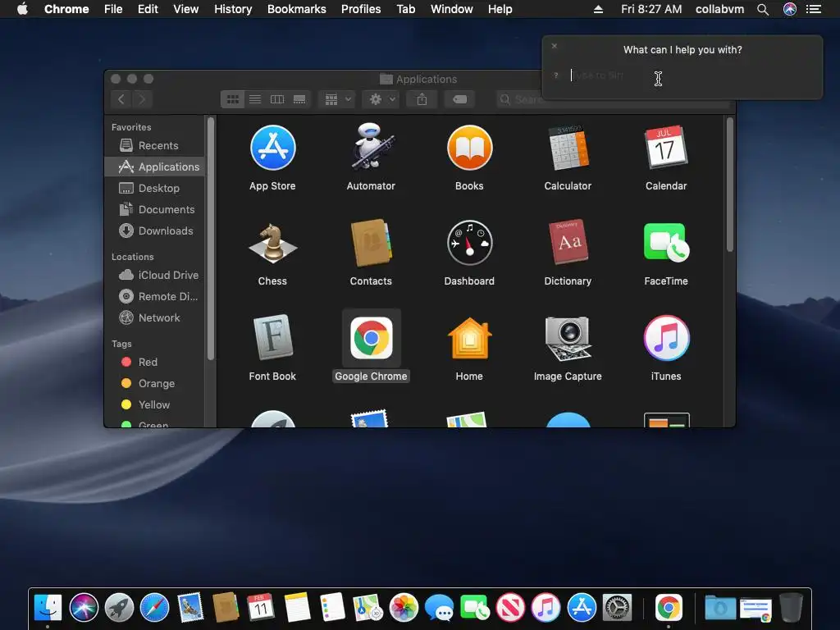Open Messages app in the Dock
Image resolution: width=840 pixels, height=630 pixels.
(x=439, y=608)
